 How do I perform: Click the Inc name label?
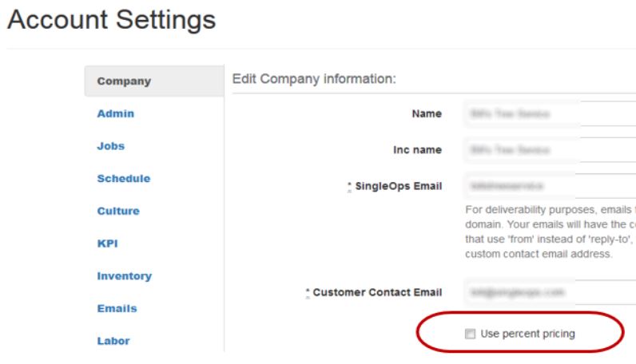point(417,150)
